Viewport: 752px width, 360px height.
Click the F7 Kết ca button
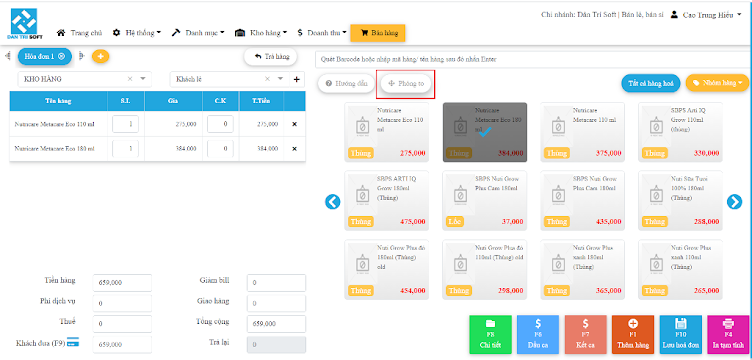click(585, 335)
